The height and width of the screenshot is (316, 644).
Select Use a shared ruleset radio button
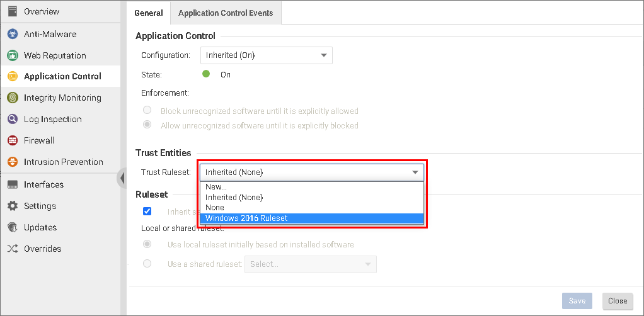pos(147,264)
